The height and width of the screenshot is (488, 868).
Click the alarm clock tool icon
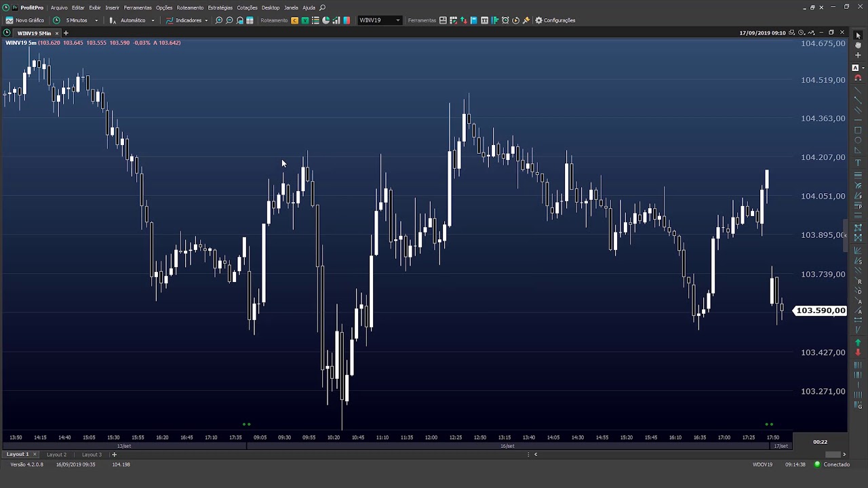(505, 20)
